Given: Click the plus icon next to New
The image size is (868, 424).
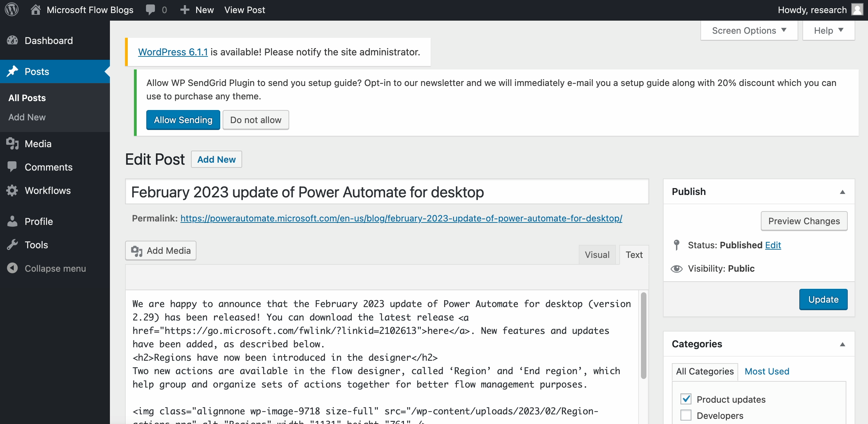Looking at the screenshot, I should click(185, 10).
